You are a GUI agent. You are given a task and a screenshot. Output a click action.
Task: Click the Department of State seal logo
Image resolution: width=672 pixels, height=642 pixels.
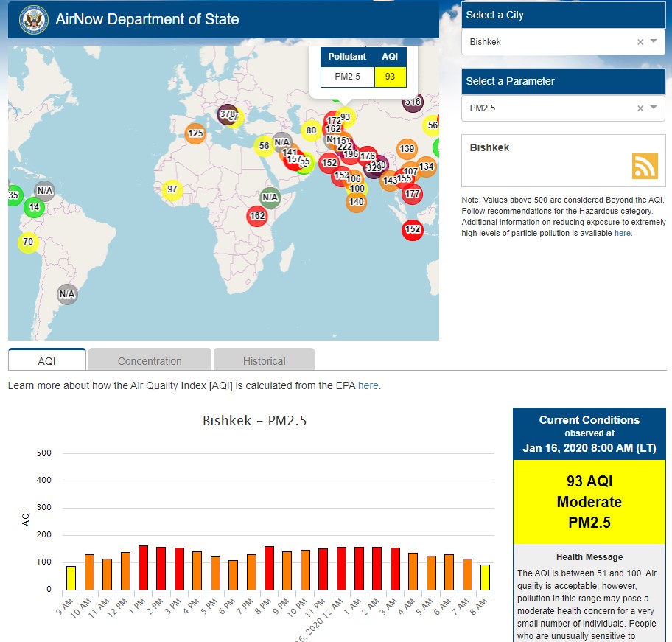[x=34, y=19]
